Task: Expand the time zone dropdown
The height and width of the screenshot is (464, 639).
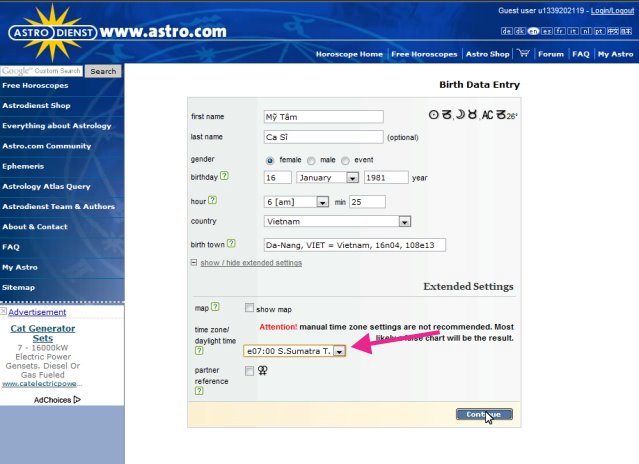Action: coord(339,351)
